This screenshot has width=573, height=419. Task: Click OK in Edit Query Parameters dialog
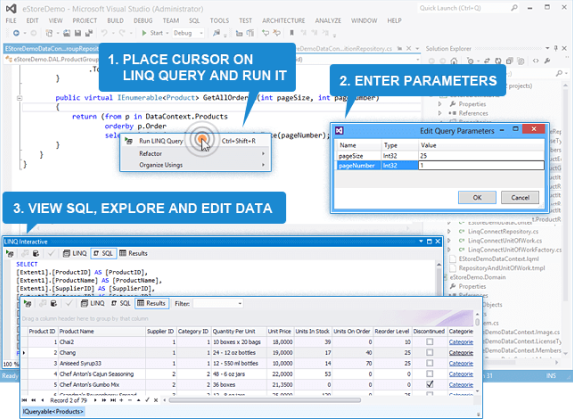(x=477, y=197)
